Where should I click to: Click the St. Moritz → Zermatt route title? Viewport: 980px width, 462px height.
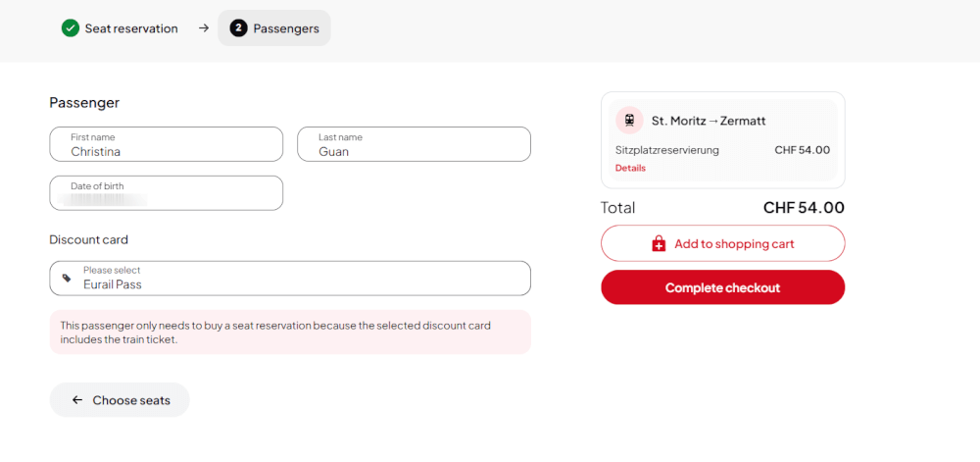coord(709,121)
